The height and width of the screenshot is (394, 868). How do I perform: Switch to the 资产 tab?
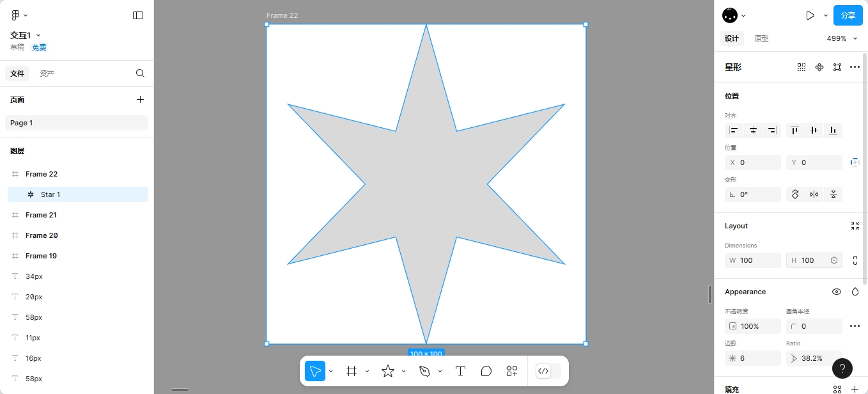click(47, 74)
